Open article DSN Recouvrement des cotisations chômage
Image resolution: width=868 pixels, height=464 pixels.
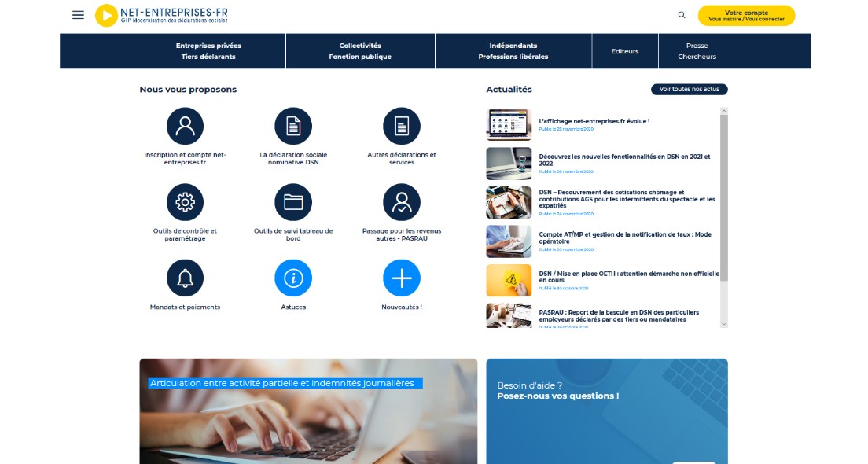click(x=627, y=199)
